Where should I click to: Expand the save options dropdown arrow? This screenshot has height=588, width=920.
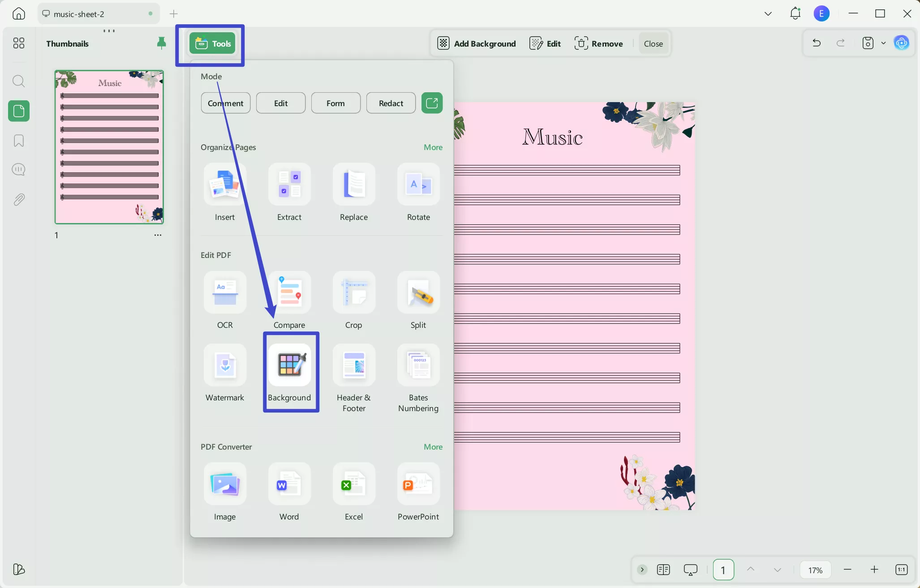click(x=883, y=43)
